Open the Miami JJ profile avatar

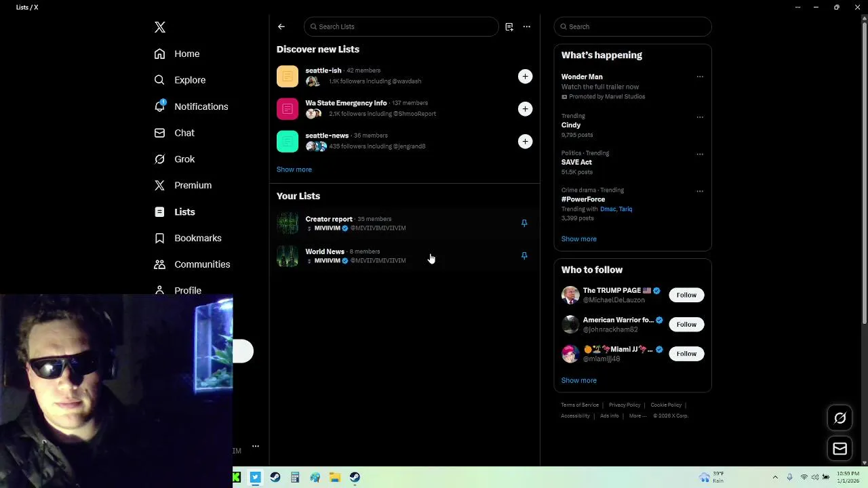point(570,354)
